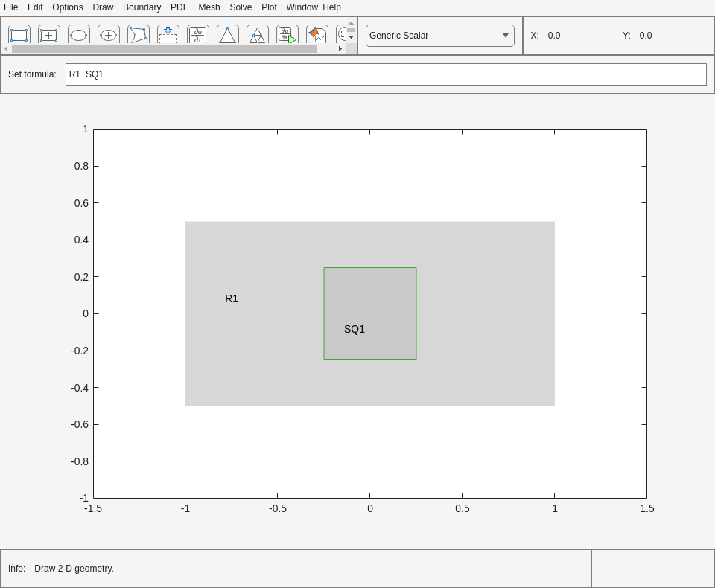Select the centered rectangle tool
The width and height of the screenshot is (715, 588).
click(49, 35)
